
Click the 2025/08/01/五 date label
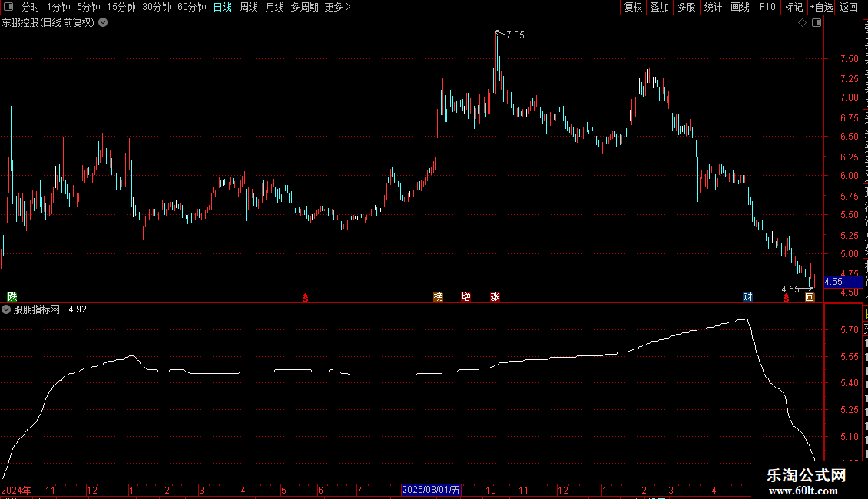pyautogui.click(x=431, y=490)
